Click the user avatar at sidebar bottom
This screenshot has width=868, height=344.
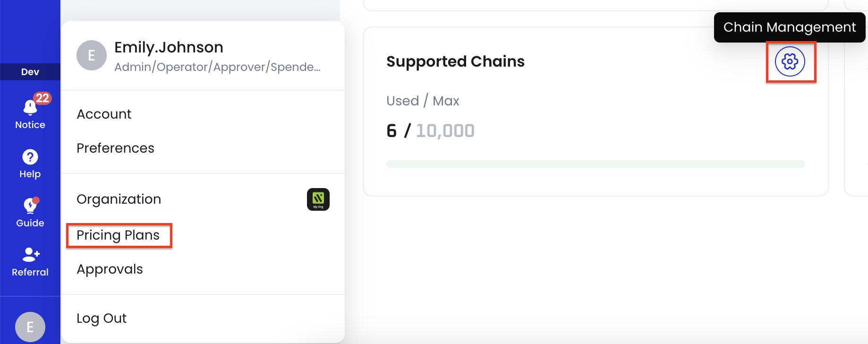[x=30, y=326]
